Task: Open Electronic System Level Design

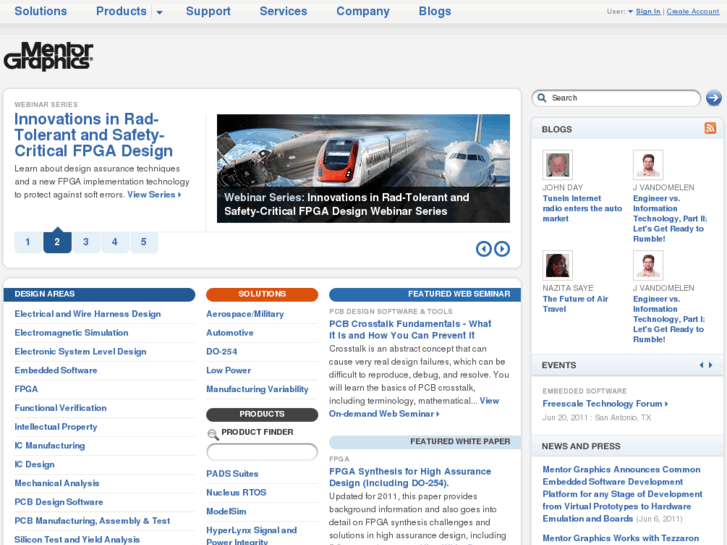Action: 80,352
